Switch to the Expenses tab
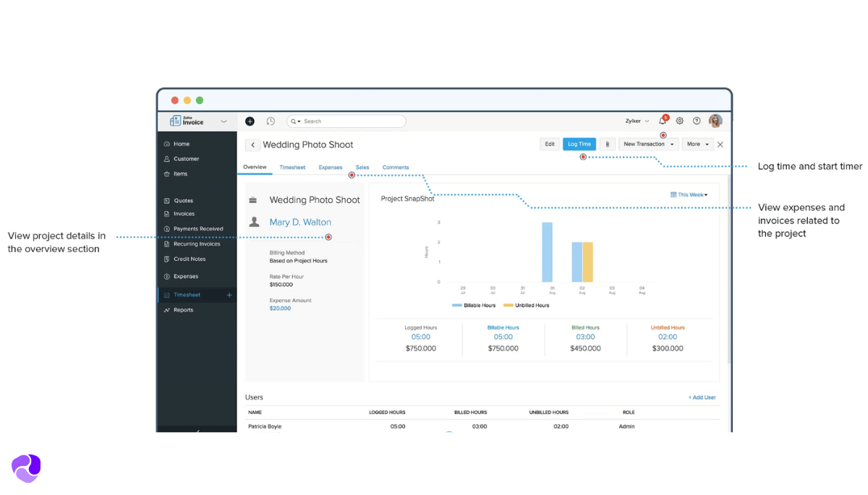 pyautogui.click(x=331, y=168)
